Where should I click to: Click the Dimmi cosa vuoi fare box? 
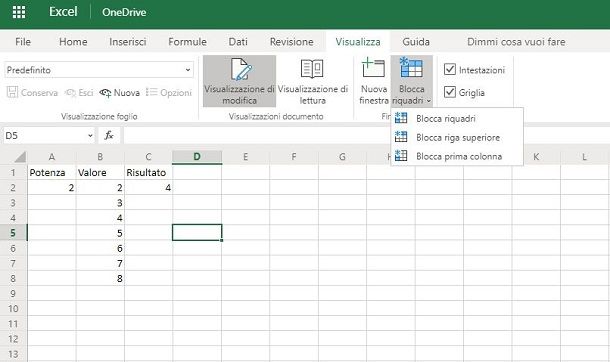click(516, 42)
